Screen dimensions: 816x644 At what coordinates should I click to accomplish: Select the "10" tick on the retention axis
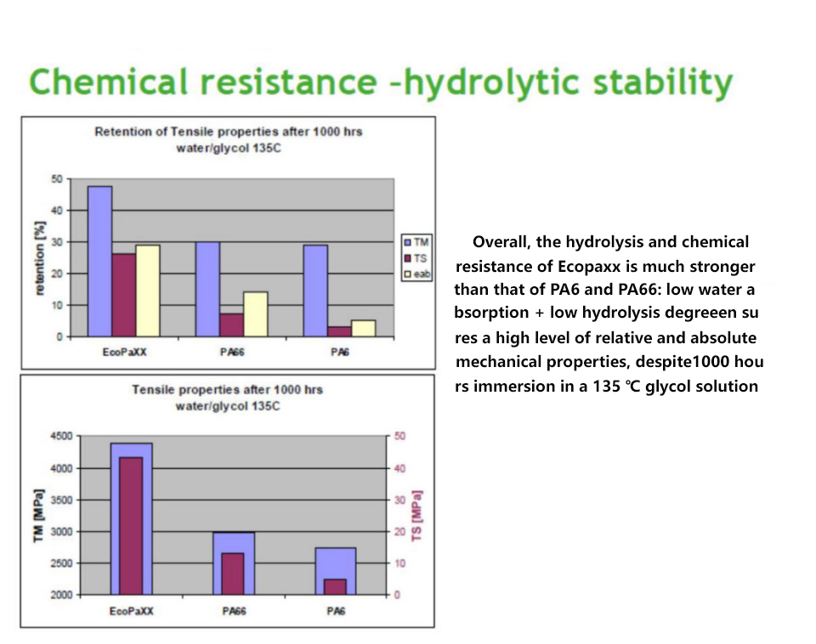point(57,305)
